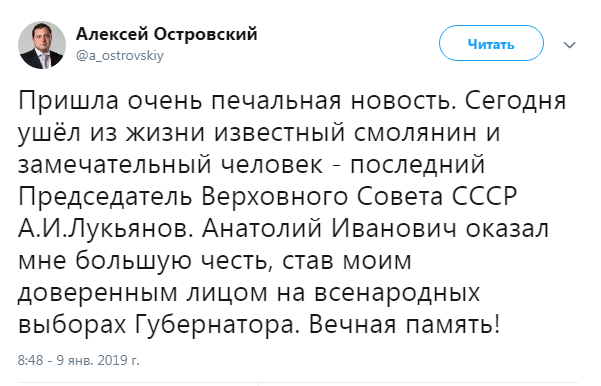Image resolution: width=601 pixels, height=386 pixels.
Task: Follow the account with the Читать button
Action: [491, 43]
